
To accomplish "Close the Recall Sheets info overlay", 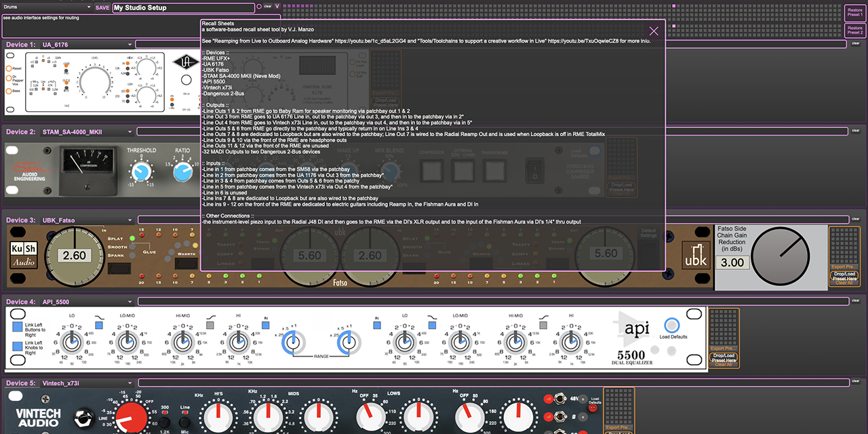I will tap(654, 31).
